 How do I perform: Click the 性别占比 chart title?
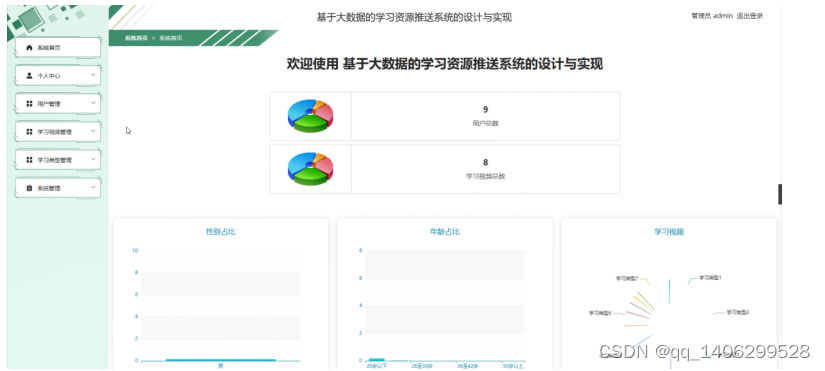220,232
